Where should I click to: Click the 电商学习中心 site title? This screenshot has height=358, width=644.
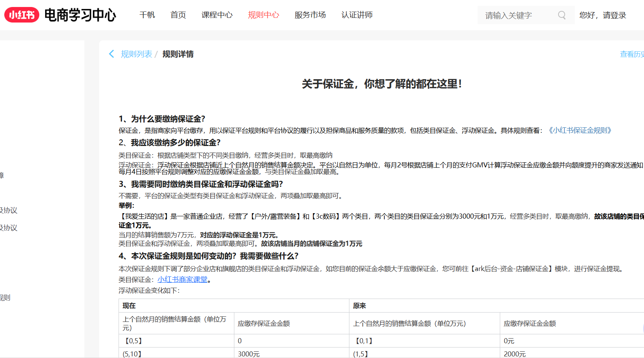[x=80, y=15]
